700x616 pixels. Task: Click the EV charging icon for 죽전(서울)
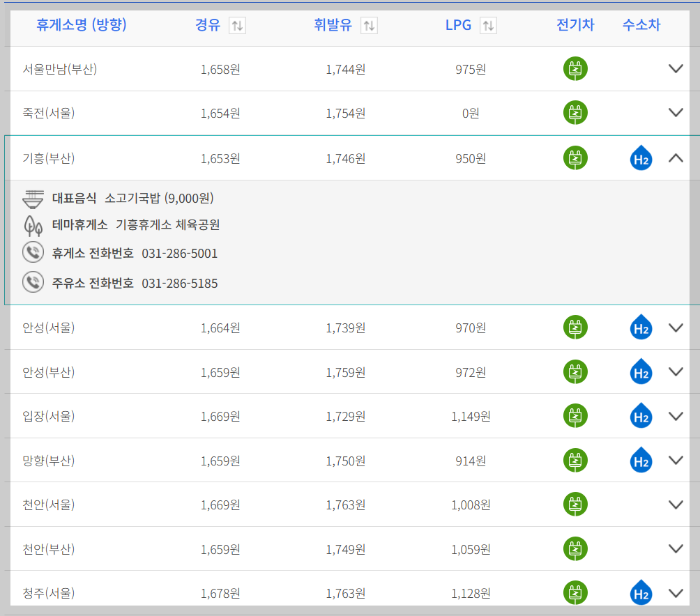(575, 113)
